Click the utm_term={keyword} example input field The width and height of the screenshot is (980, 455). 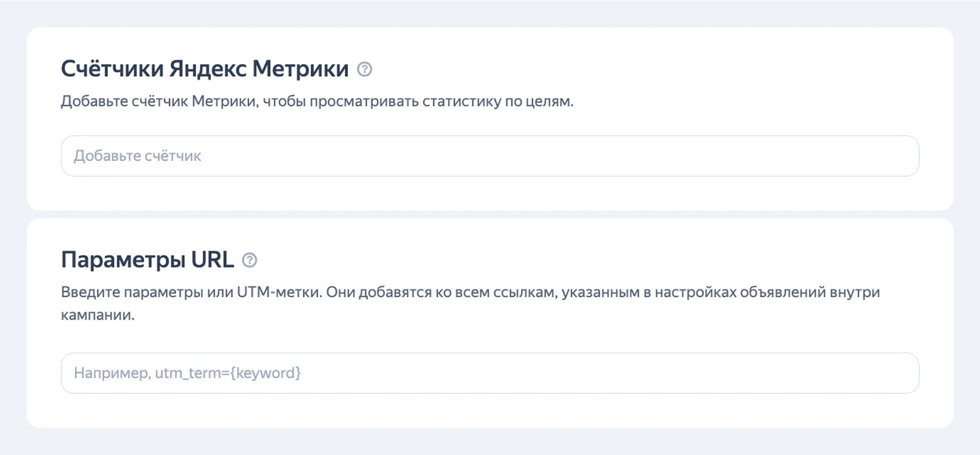[489, 373]
